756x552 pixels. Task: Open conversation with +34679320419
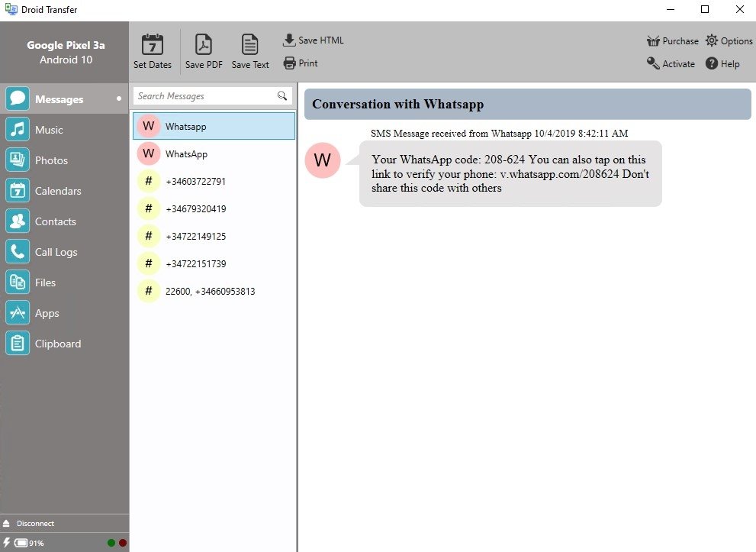click(214, 209)
